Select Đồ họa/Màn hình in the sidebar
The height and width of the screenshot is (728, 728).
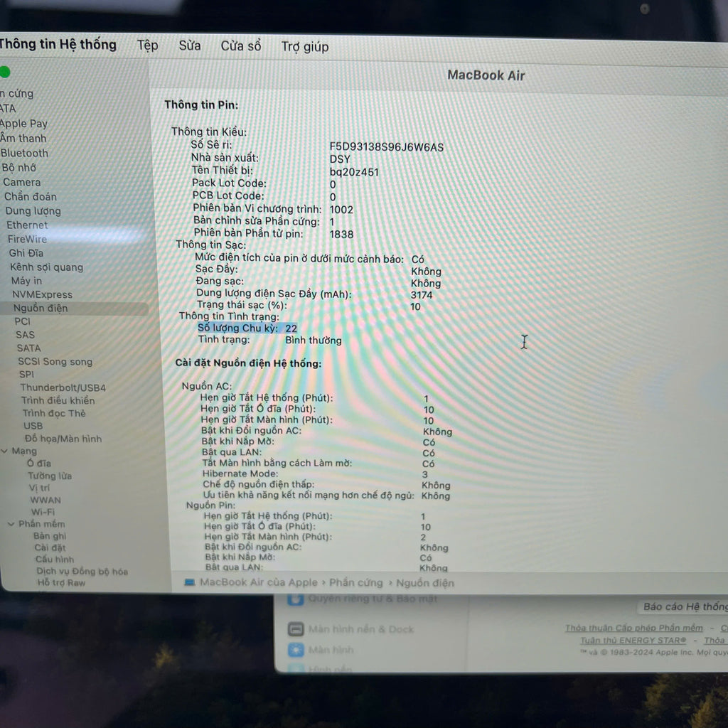pyautogui.click(x=63, y=439)
